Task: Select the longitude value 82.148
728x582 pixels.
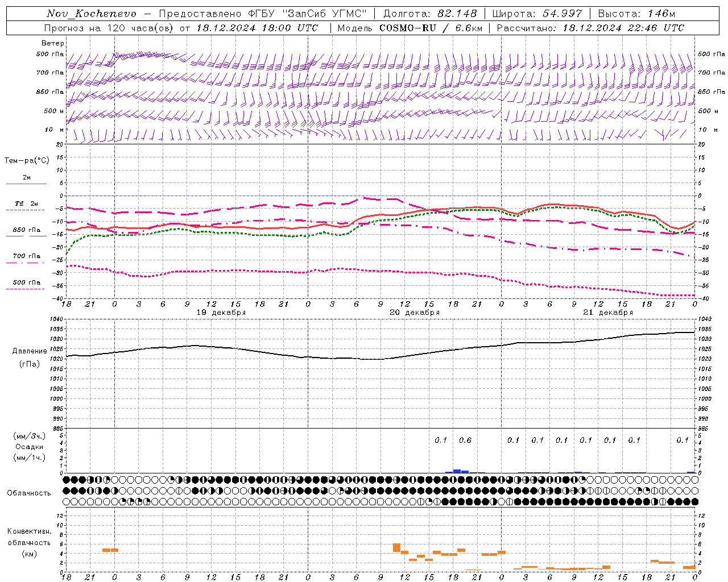Action: [x=457, y=14]
